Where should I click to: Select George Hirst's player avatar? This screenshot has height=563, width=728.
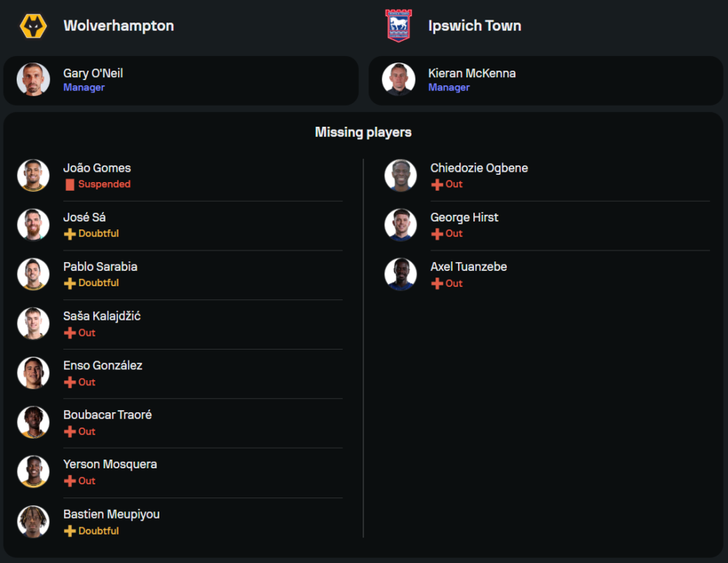[400, 224]
